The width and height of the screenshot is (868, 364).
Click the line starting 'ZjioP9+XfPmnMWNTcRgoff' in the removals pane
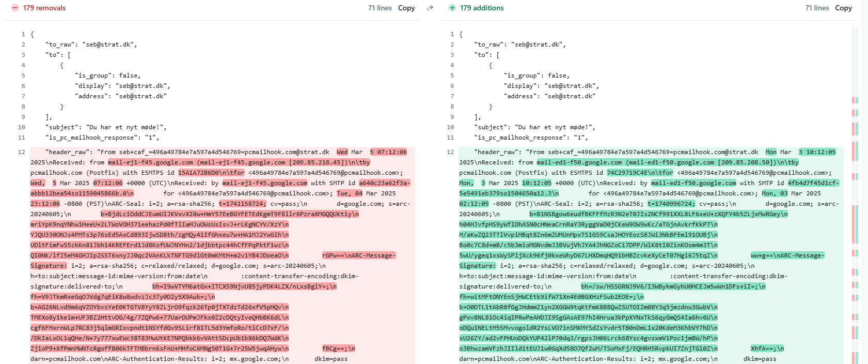160,348
